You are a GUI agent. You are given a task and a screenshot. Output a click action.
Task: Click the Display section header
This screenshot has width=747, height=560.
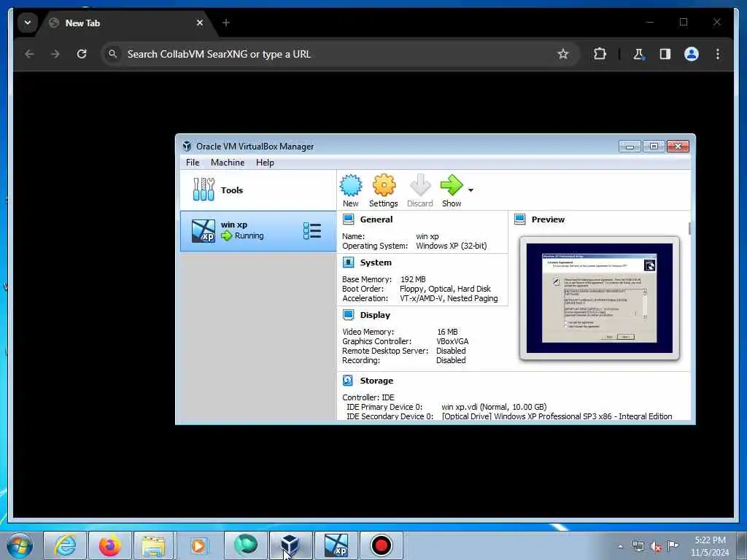[x=375, y=315]
